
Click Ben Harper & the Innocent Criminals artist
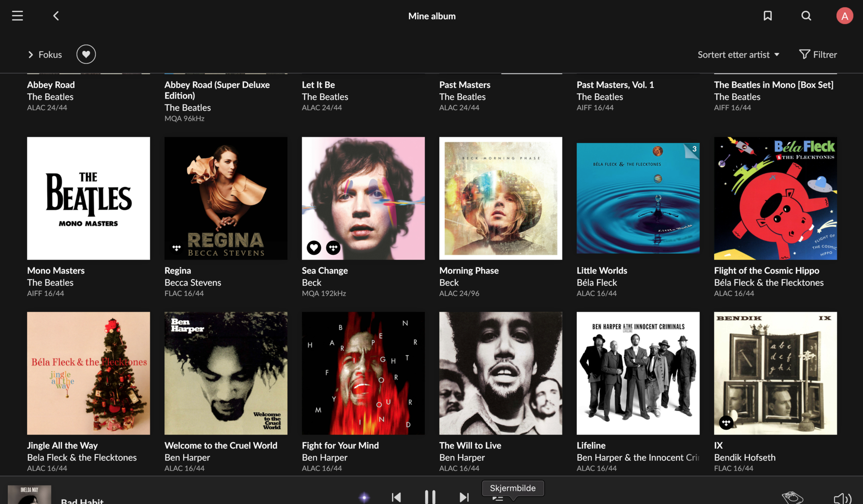[x=638, y=458]
